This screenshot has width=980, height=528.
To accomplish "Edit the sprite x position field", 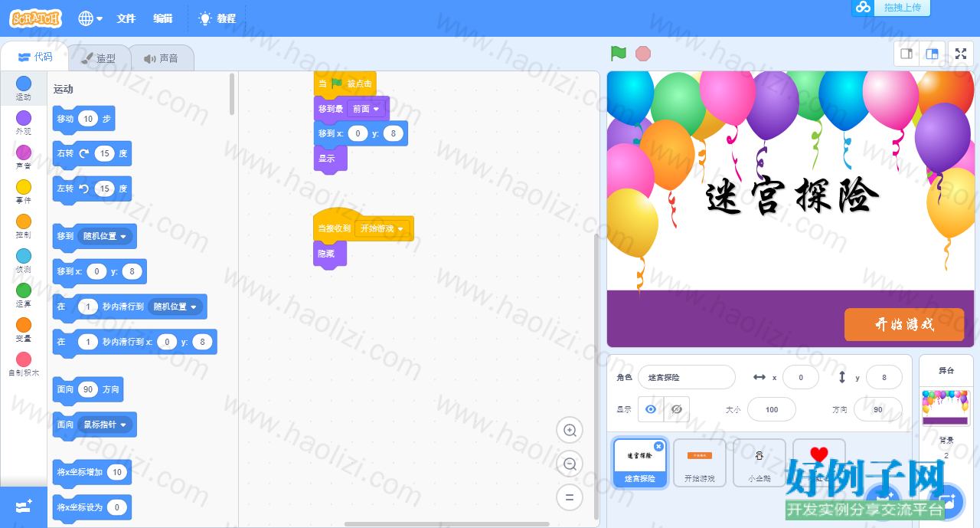I will [801, 377].
